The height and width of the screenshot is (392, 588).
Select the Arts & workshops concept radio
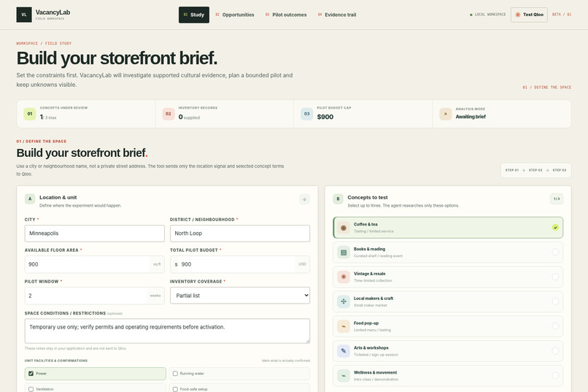pyautogui.click(x=555, y=351)
